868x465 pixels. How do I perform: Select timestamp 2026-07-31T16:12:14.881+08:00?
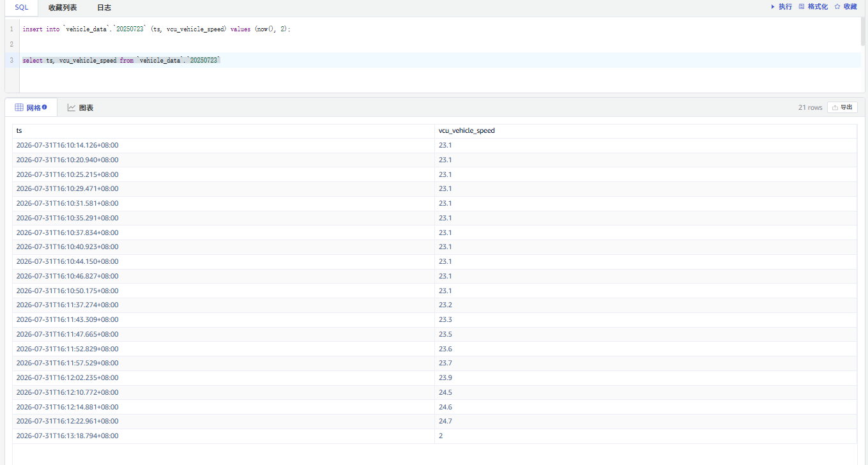click(67, 407)
